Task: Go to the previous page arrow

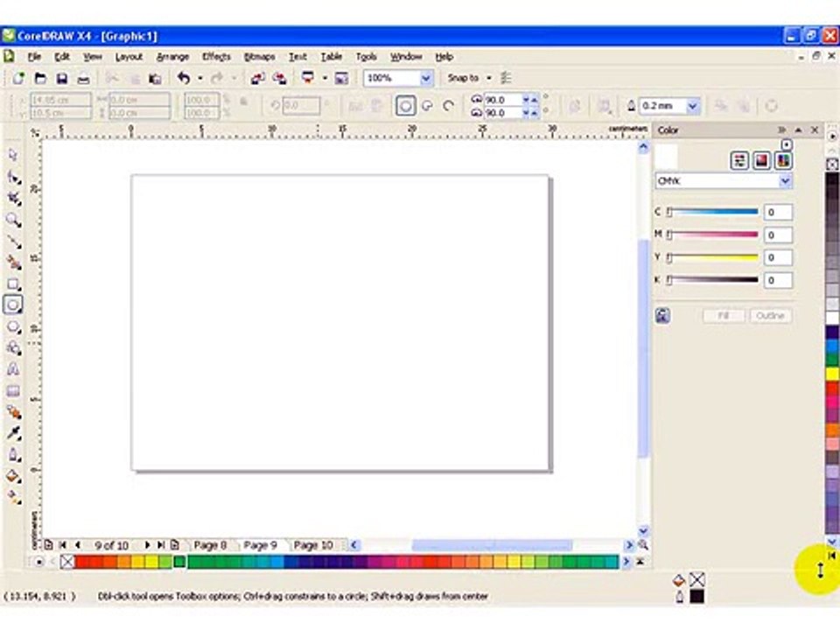Action: point(78,545)
